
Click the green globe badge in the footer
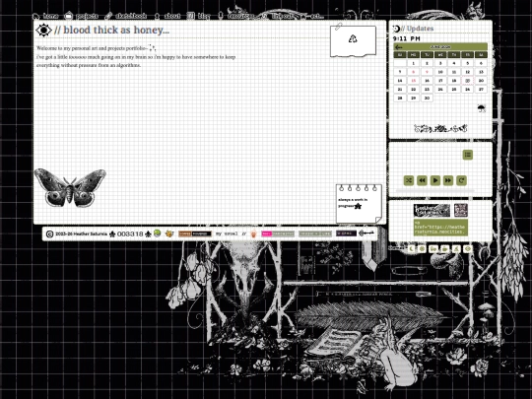click(x=157, y=233)
